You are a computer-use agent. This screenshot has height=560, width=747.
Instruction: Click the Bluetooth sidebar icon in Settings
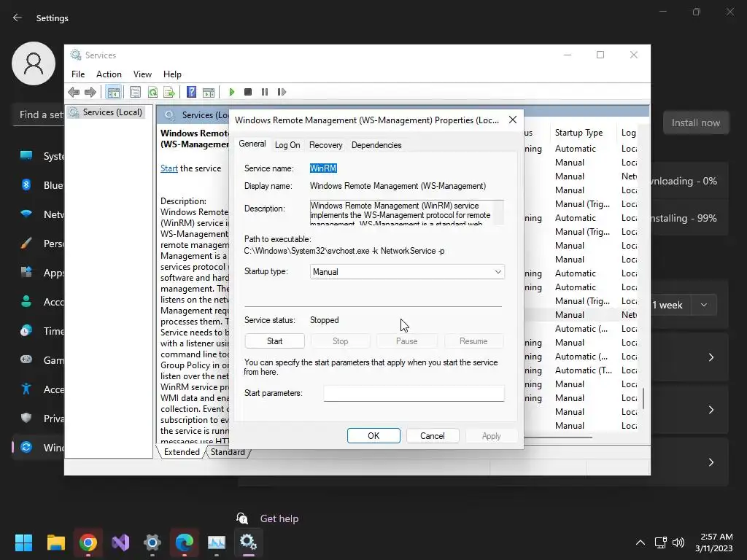pyautogui.click(x=26, y=184)
